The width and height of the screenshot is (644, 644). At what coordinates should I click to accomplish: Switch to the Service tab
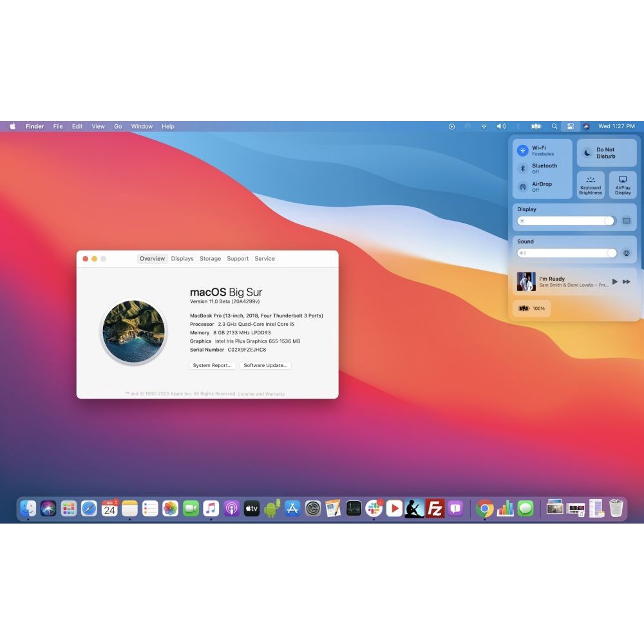point(265,259)
